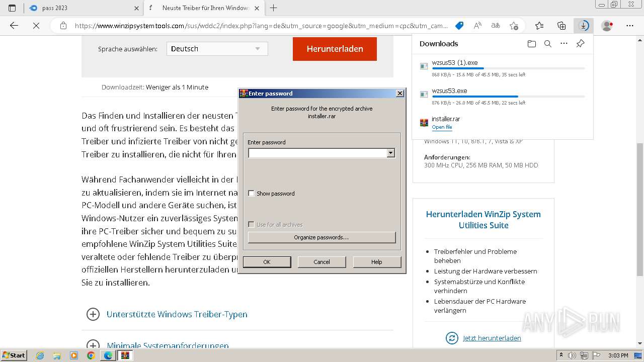This screenshot has height=362, width=644.
Task: Click the red Herunterladen button
Action: tap(335, 49)
